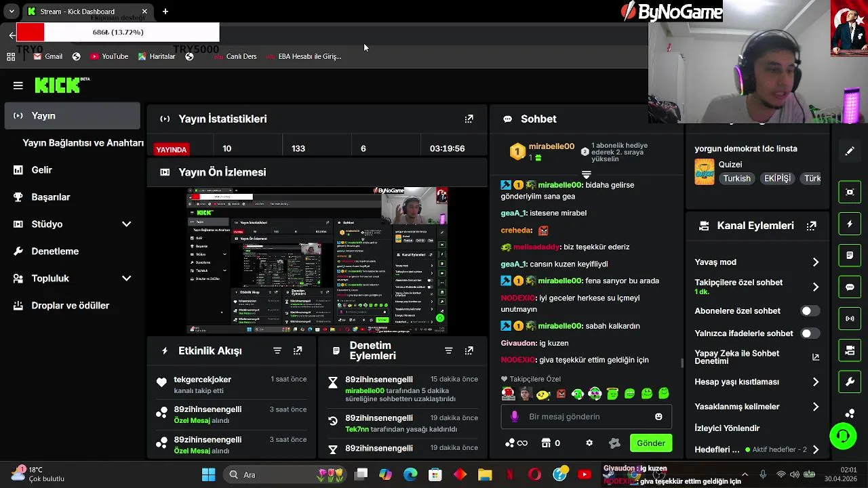The width and height of the screenshot is (868, 488).
Task: Click the layout icon in right sidebar
Action: [x=850, y=350]
